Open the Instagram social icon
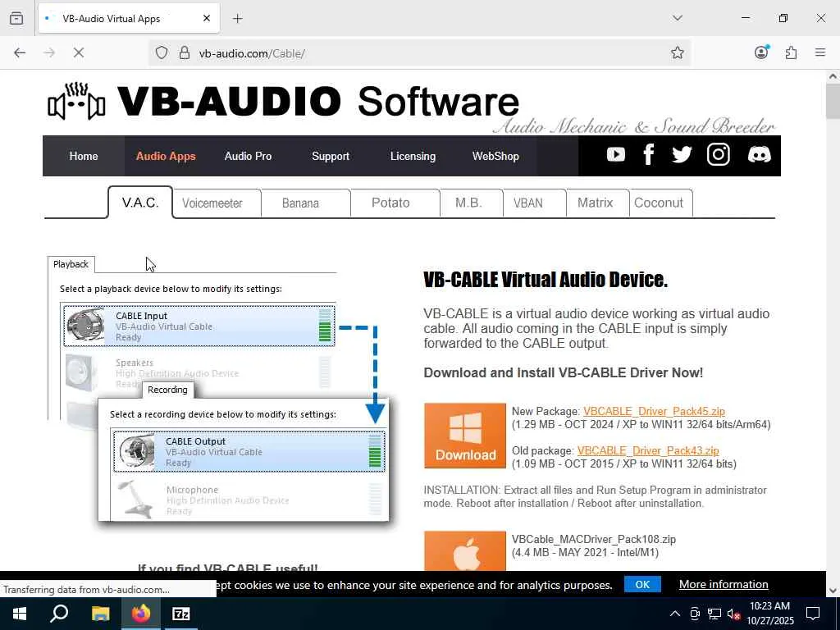Viewport: 840px width, 630px height. (719, 155)
